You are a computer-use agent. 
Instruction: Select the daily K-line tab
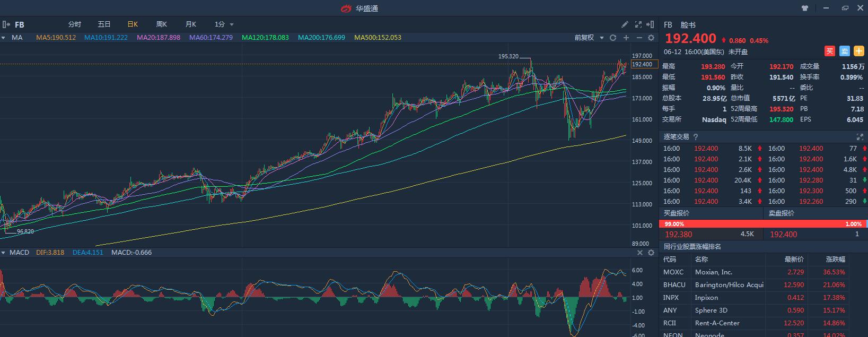(x=133, y=24)
